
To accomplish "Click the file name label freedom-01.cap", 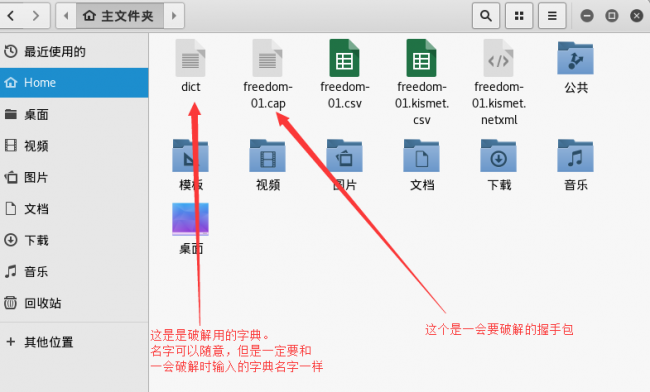I will (x=268, y=95).
